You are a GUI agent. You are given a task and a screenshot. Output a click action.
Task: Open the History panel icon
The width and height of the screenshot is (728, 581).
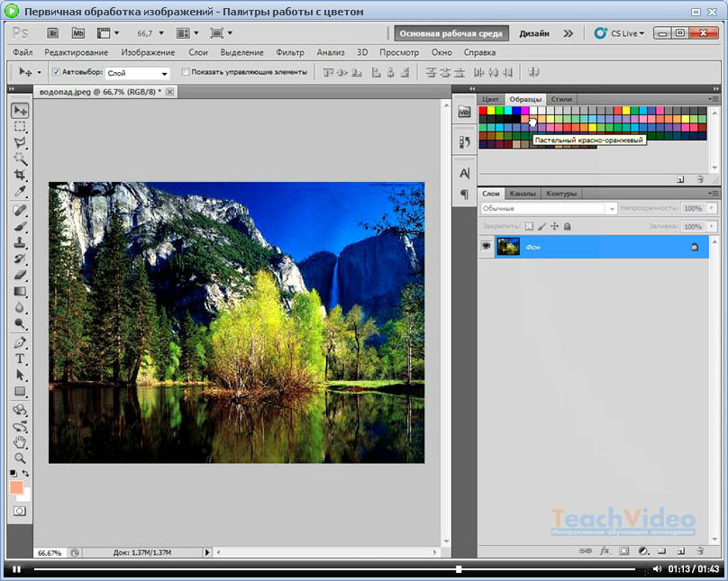click(464, 141)
